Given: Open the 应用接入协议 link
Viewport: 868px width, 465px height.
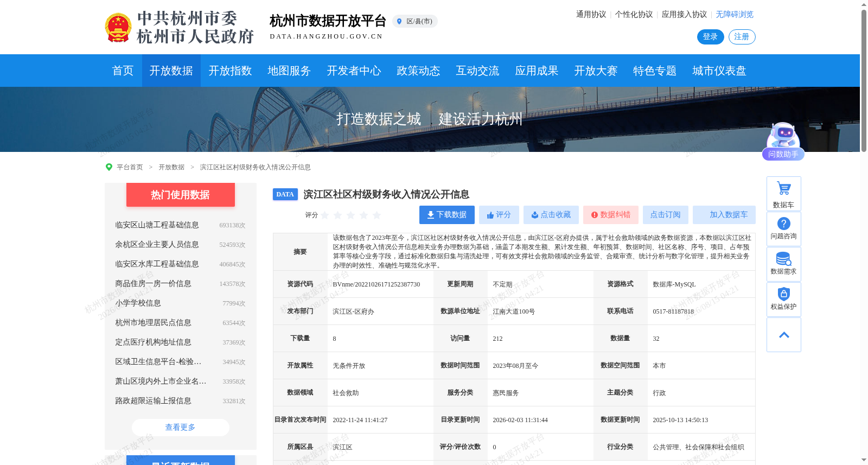Looking at the screenshot, I should point(684,15).
